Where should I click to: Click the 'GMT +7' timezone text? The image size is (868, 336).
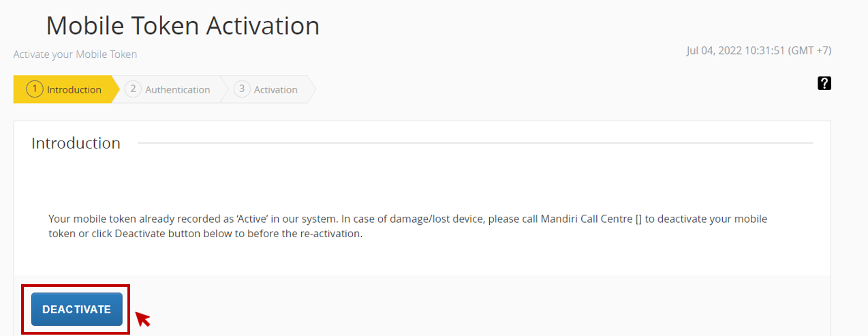[x=809, y=50]
